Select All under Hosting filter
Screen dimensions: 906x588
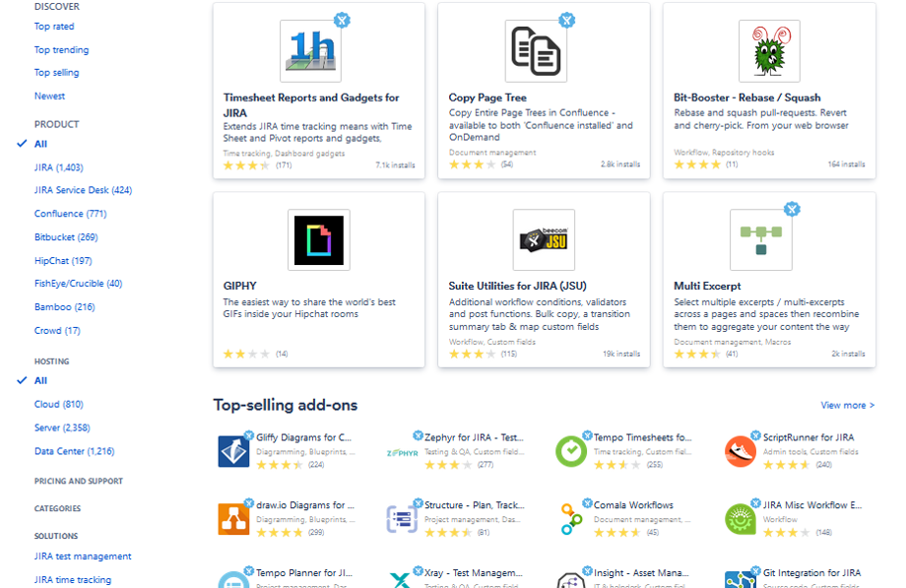coord(40,380)
